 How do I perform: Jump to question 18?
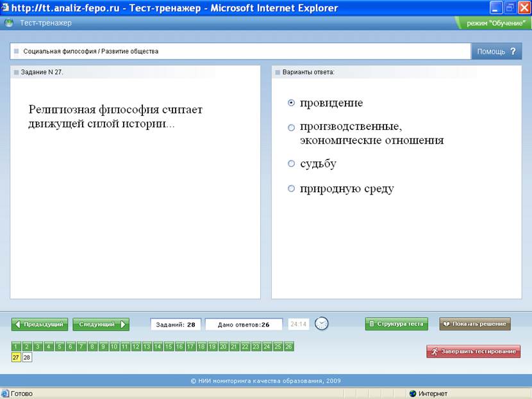[201, 346]
